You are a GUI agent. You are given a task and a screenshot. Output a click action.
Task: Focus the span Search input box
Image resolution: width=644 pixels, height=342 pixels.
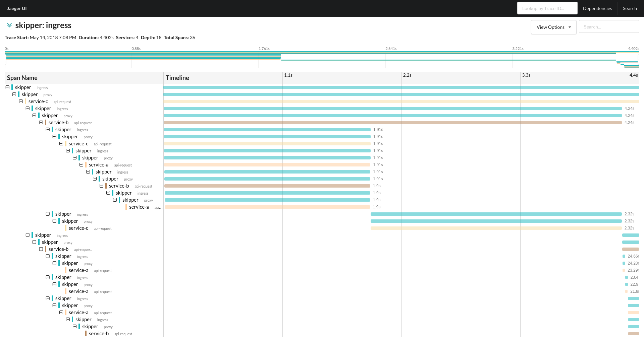[x=609, y=27]
